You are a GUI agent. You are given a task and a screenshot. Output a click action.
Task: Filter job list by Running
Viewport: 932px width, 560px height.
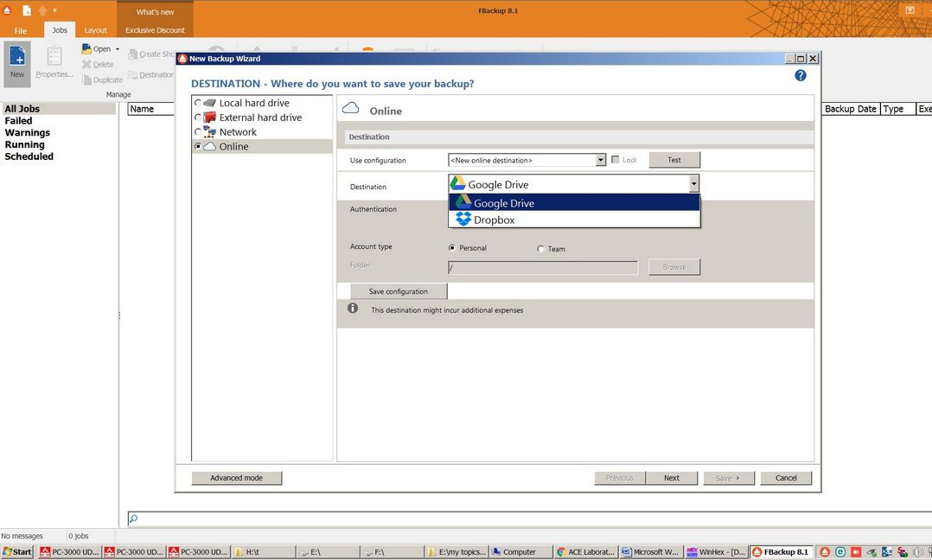24,144
